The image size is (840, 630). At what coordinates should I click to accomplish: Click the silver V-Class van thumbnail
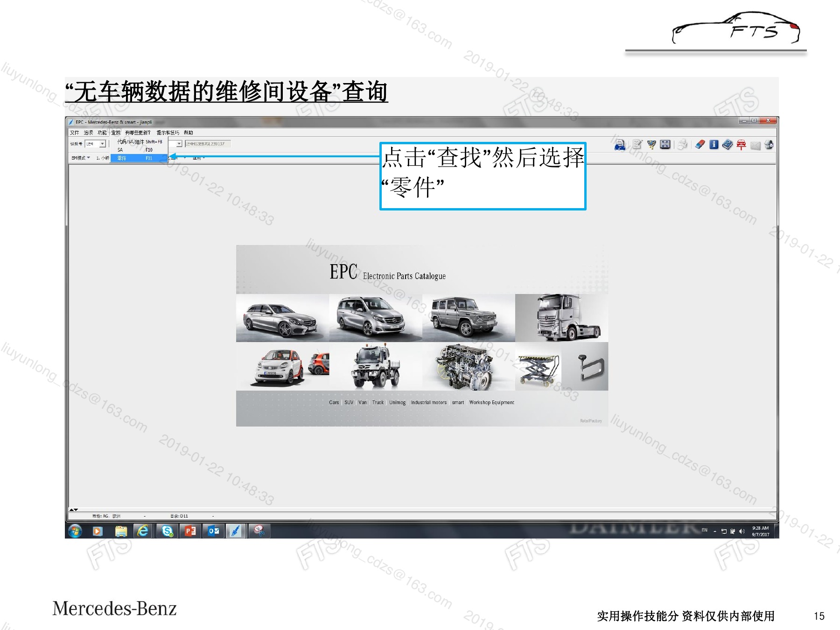point(376,318)
